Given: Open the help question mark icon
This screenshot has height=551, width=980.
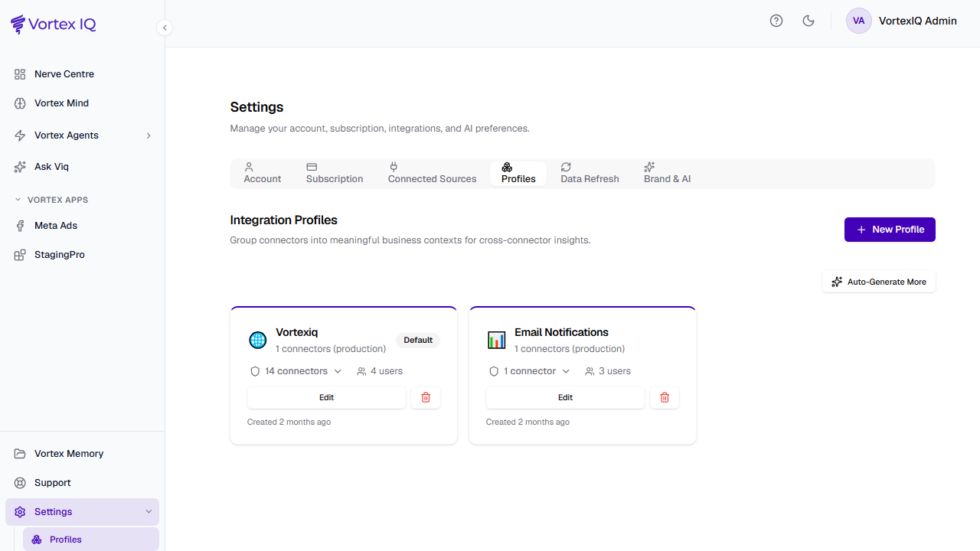Looking at the screenshot, I should pos(776,21).
